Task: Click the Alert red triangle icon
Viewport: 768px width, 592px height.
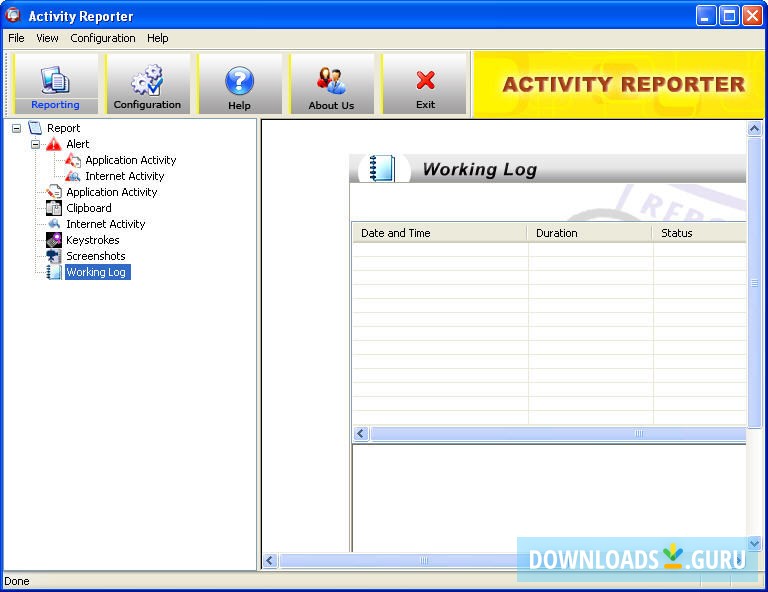Action: coord(54,144)
